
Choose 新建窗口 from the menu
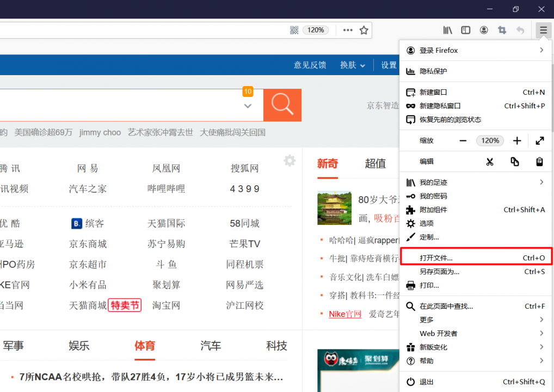(x=476, y=92)
